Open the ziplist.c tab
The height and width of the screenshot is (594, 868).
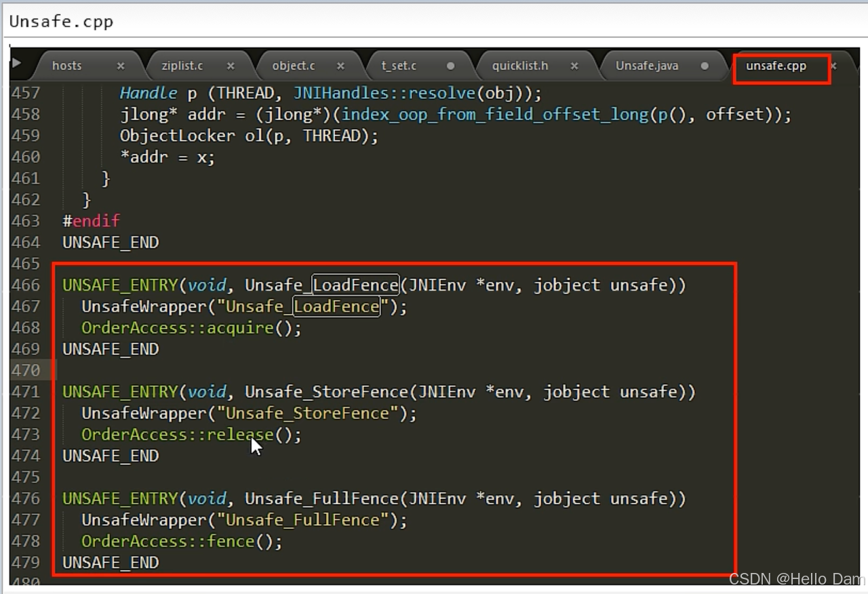click(182, 66)
